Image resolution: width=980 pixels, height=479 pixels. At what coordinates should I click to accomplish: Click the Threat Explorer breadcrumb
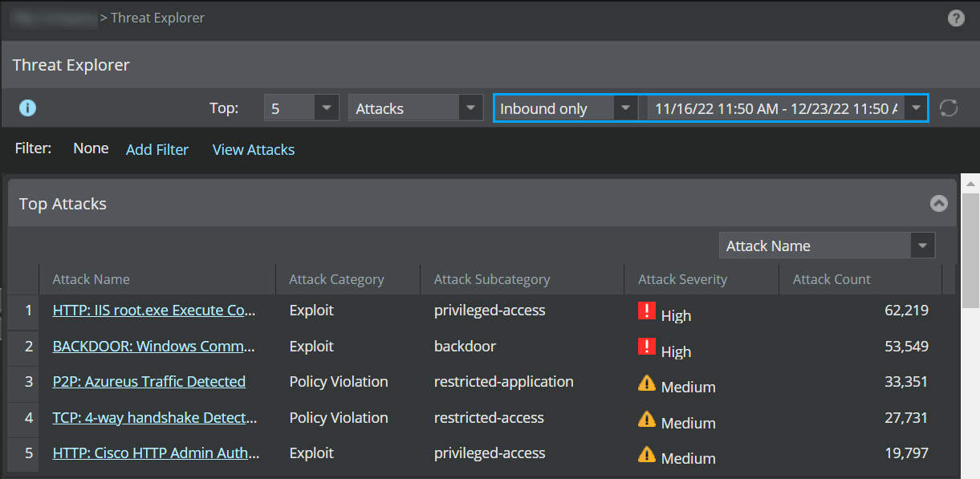pyautogui.click(x=157, y=18)
